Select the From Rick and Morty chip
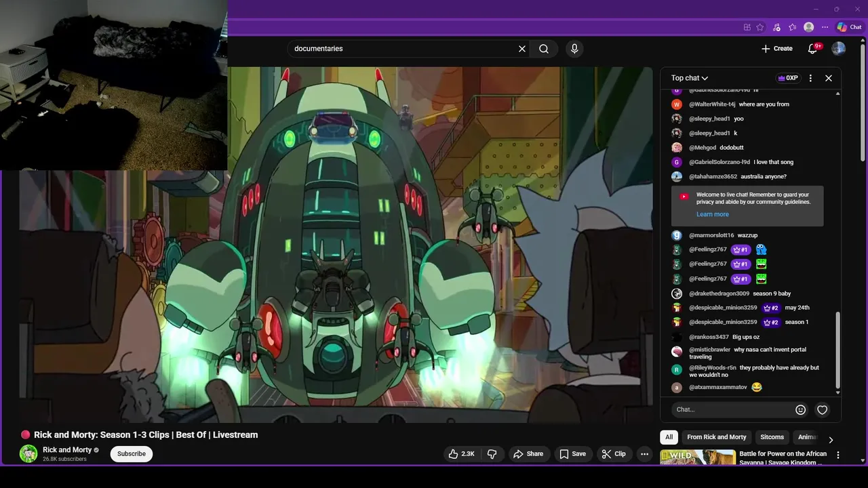 click(x=717, y=437)
